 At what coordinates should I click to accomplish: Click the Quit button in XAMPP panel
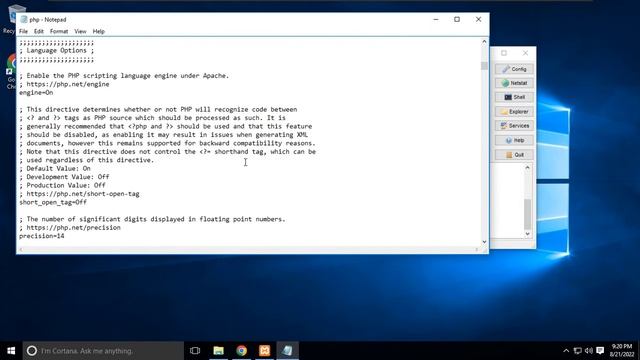[514, 155]
